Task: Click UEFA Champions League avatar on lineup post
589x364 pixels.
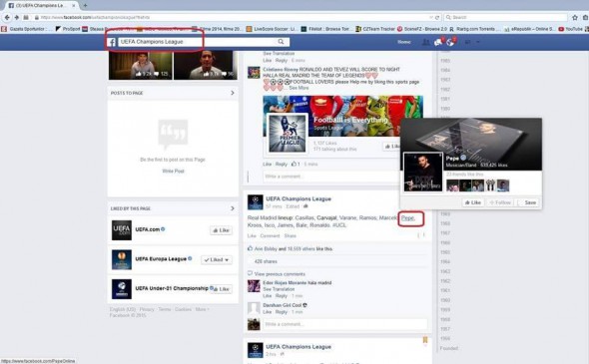Action: 255,201
